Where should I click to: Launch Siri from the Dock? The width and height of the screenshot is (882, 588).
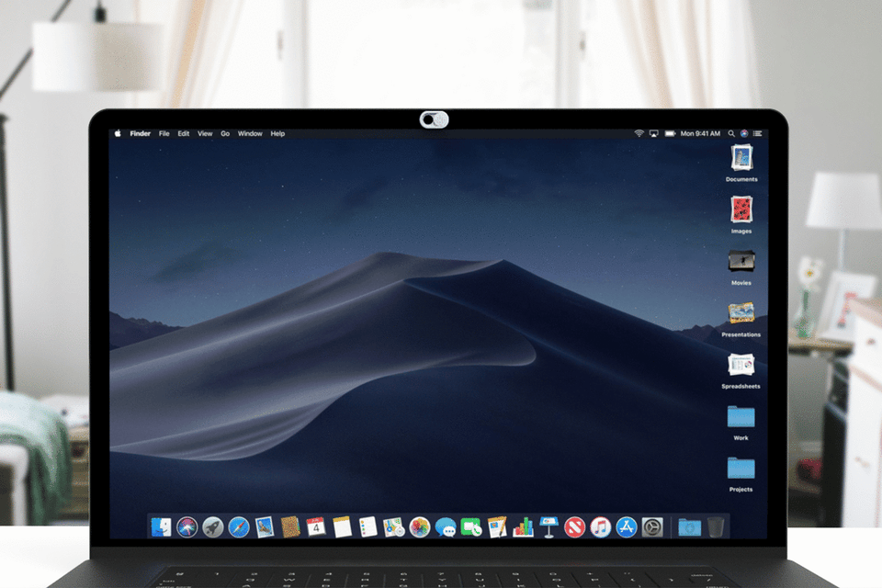[187, 527]
